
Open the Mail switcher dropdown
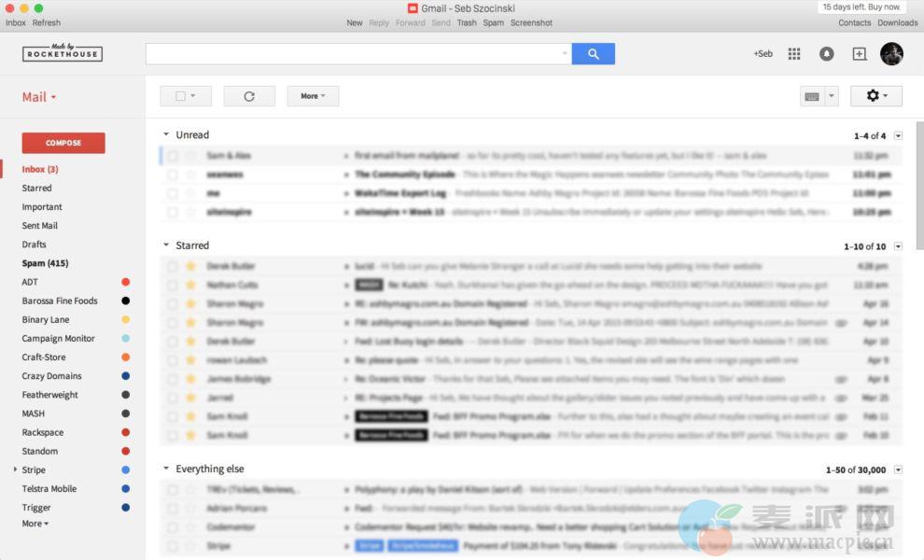[x=39, y=97]
